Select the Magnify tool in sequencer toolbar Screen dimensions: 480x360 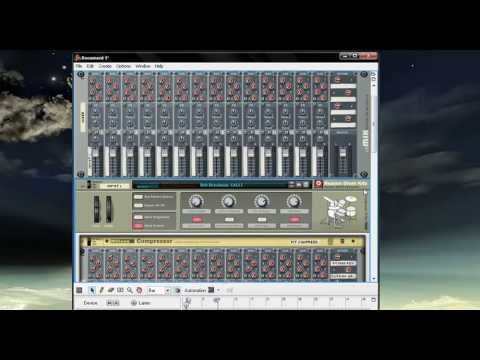[130, 290]
